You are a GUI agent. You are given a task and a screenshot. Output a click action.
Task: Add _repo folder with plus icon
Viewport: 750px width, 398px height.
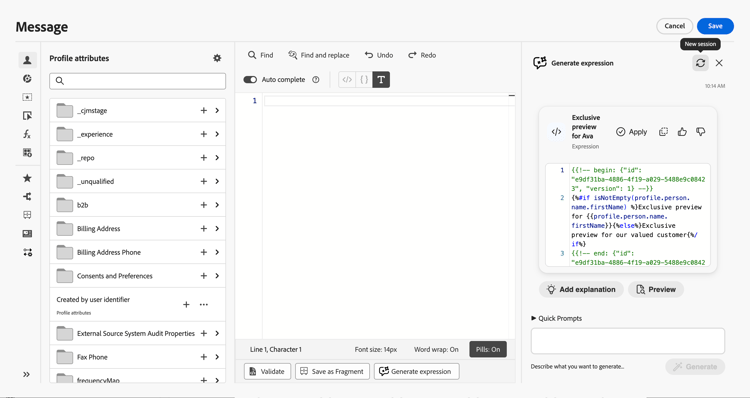(204, 157)
